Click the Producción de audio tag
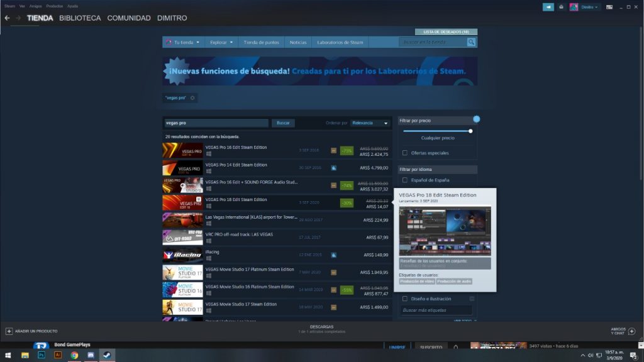The width and height of the screenshot is (644, 362). (454, 281)
